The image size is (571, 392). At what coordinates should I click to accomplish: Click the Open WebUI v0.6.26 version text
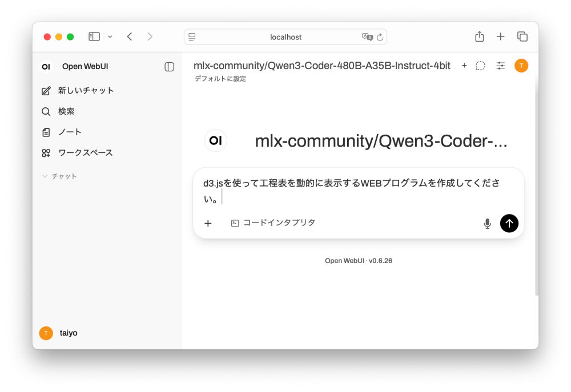click(x=359, y=261)
